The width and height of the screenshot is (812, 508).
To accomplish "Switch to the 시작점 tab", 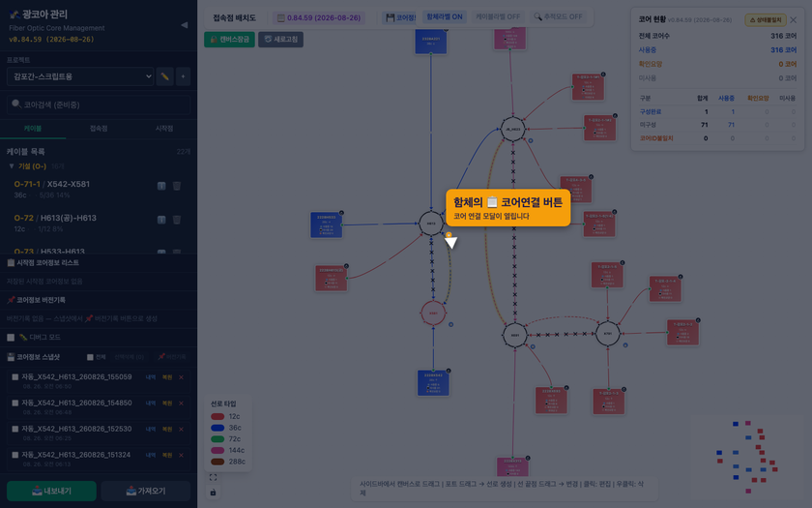I will (x=164, y=129).
